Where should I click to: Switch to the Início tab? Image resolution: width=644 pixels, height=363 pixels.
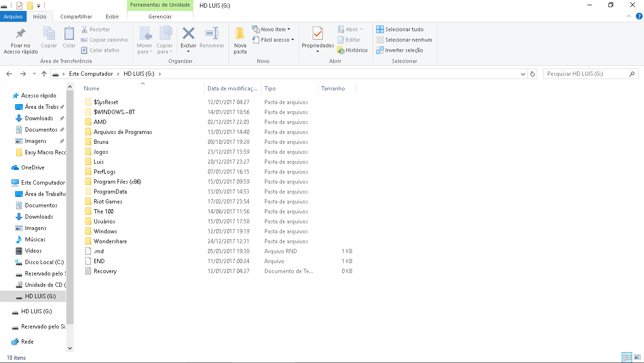pos(40,17)
